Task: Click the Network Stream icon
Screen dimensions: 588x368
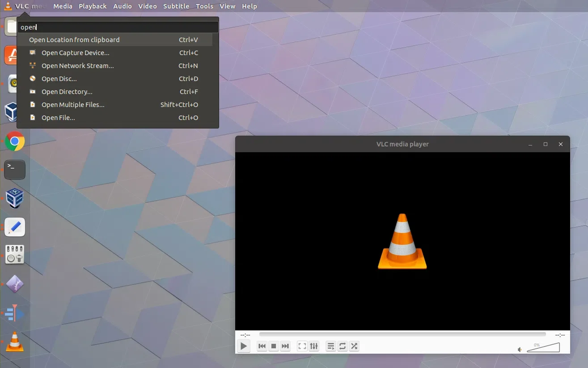Action: 32,65
